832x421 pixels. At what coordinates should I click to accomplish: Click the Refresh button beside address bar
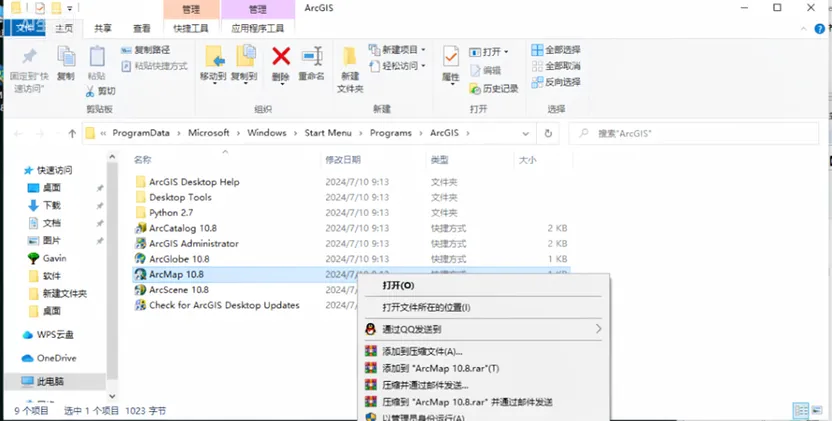549,133
